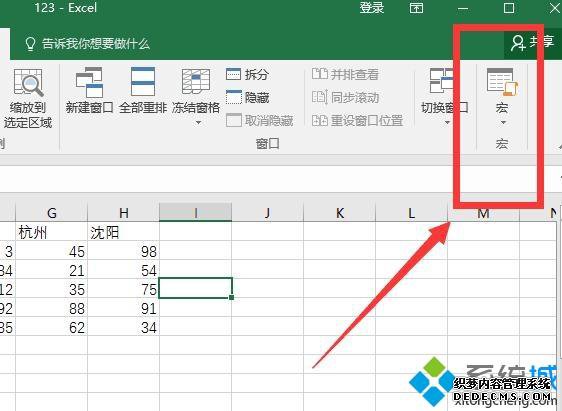Click the lightbulb in the Tell Me box
This screenshot has height=411, width=562.
30,44
